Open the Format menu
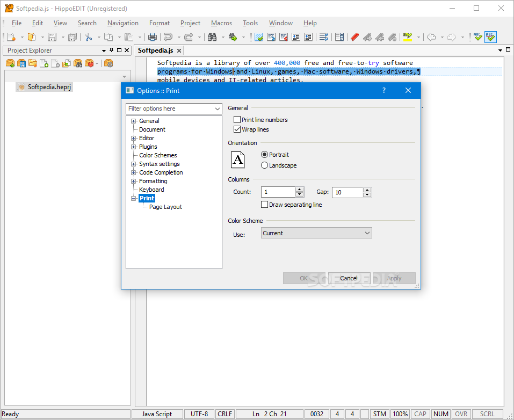Image resolution: width=514 pixels, height=420 pixels. coord(160,23)
